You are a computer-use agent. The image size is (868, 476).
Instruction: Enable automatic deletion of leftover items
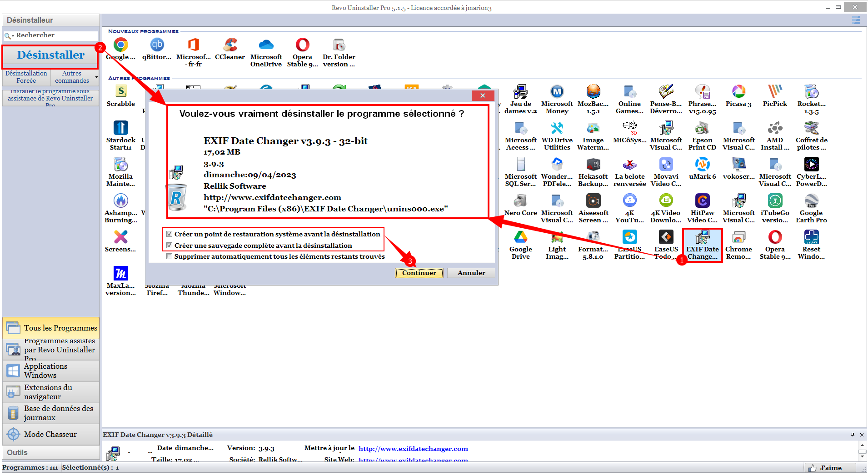pyautogui.click(x=170, y=256)
